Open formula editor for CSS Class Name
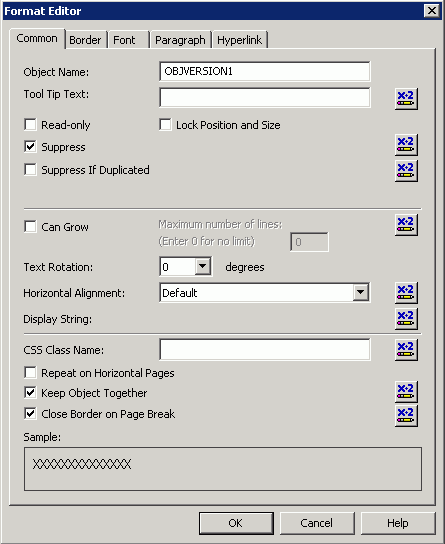 tap(406, 350)
